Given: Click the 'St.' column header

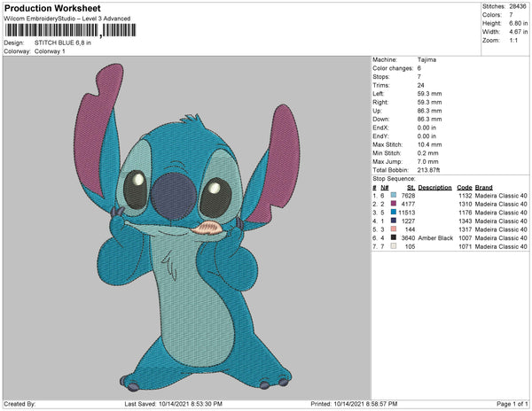Looking at the screenshot, I should pyautogui.click(x=411, y=188).
